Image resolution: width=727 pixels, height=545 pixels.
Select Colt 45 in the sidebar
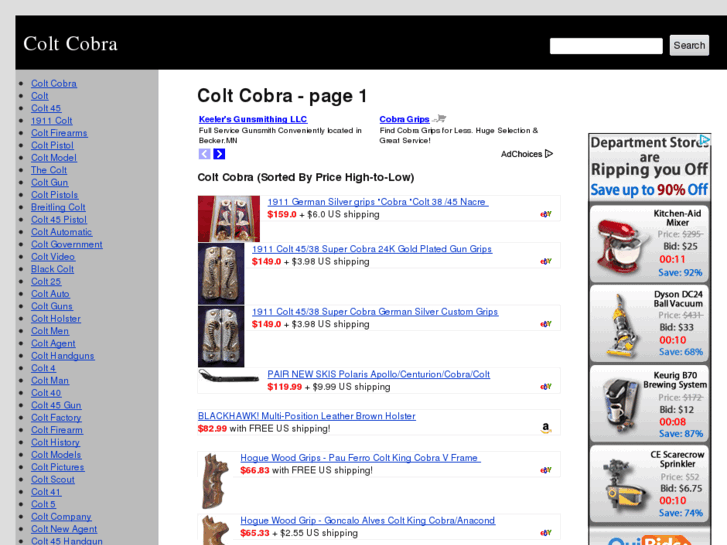(46, 108)
